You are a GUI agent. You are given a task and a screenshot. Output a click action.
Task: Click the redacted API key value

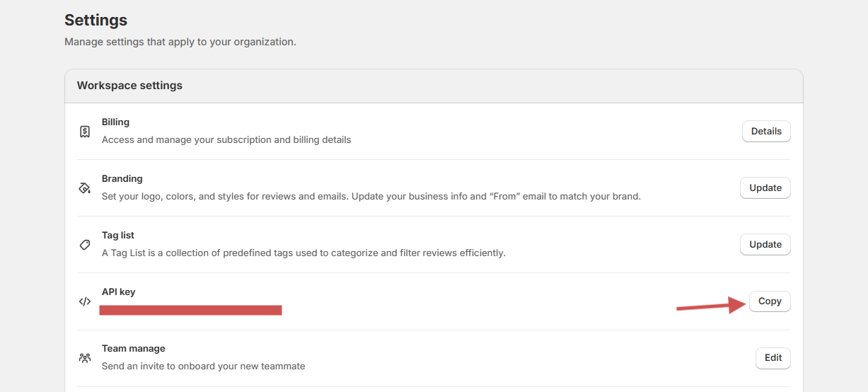click(x=191, y=310)
